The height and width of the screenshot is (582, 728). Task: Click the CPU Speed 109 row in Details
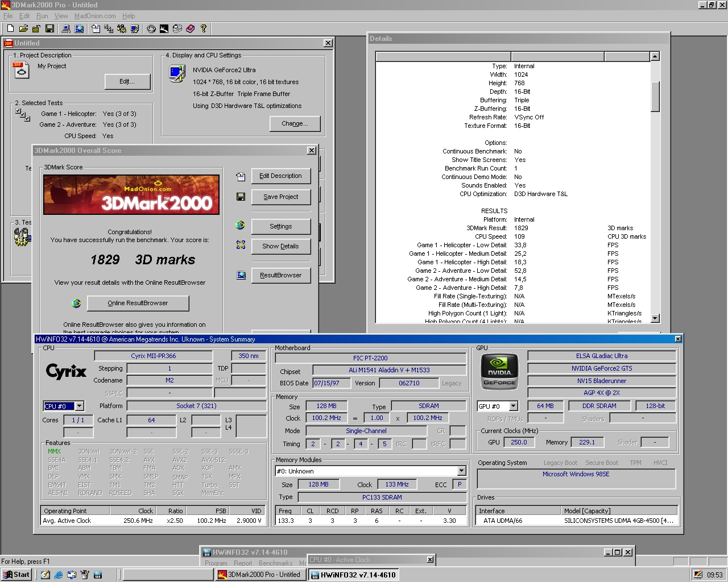513,236
